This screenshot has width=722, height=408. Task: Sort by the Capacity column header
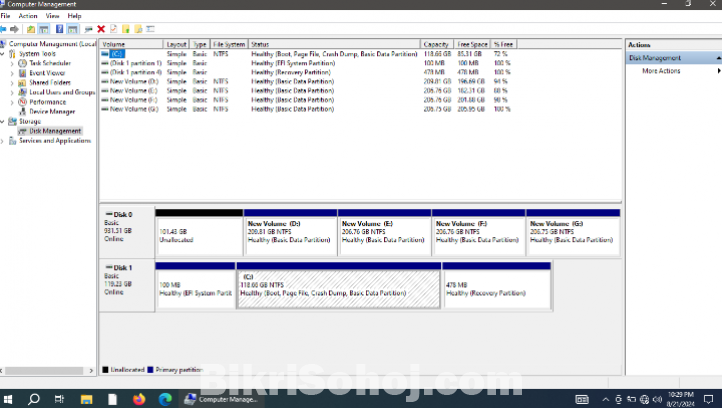coord(437,44)
